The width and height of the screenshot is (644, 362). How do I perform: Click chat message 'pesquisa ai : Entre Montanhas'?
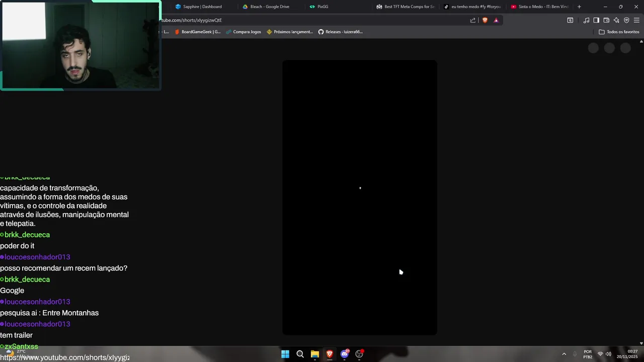(x=49, y=313)
